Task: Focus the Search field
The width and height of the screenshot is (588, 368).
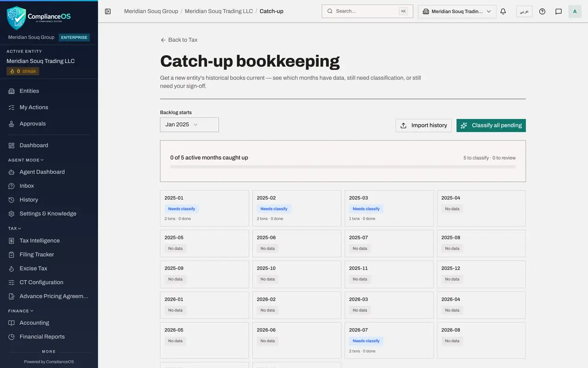Action: (367, 11)
